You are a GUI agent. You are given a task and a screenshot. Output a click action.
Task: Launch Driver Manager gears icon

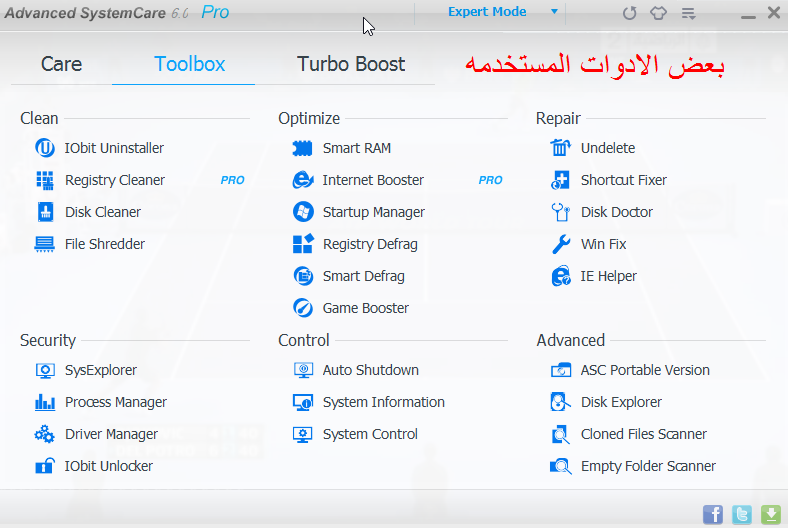point(45,434)
